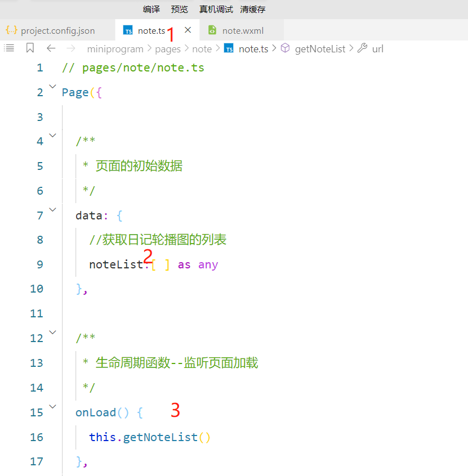Click 'noteList' on line 9
This screenshot has width=468, height=476.
tap(116, 264)
